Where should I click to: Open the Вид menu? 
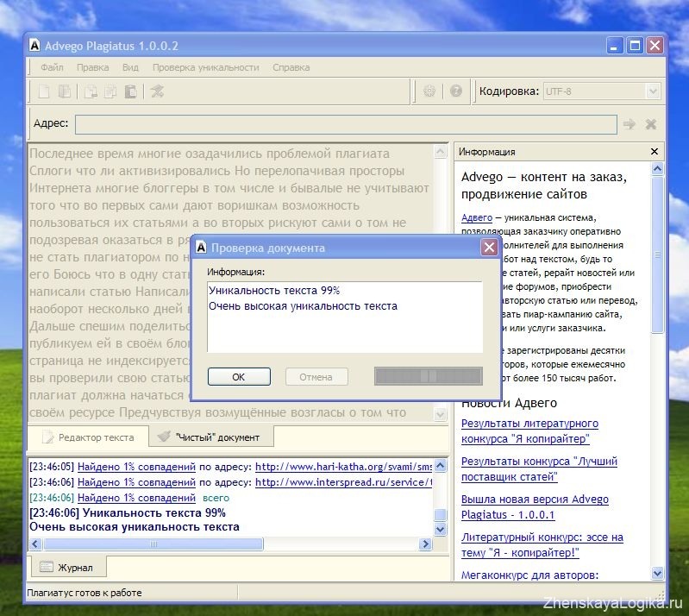point(130,67)
